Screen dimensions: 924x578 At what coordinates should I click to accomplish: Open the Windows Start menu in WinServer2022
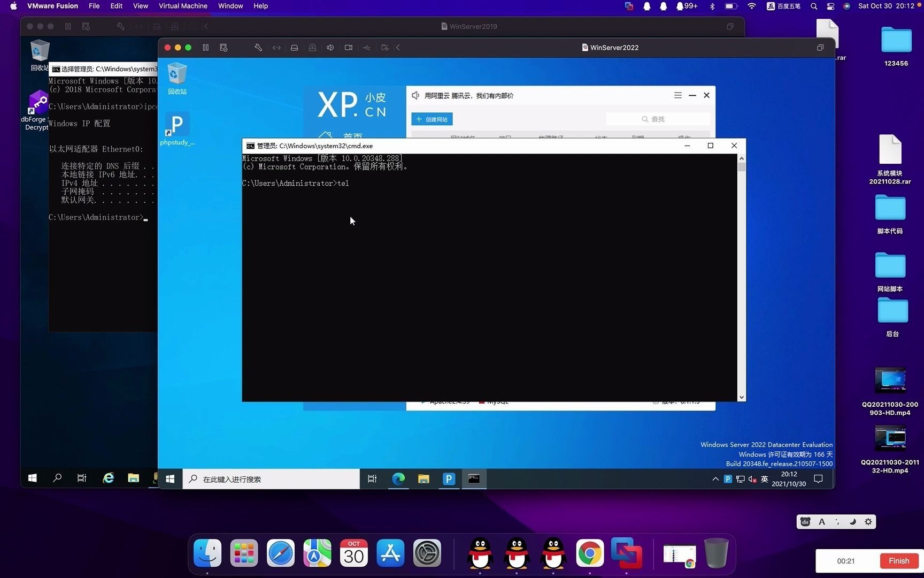[x=170, y=479]
